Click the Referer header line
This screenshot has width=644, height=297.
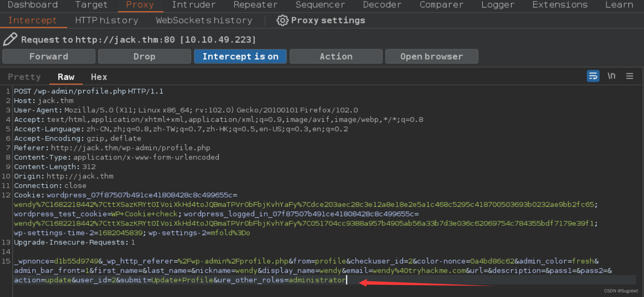(x=112, y=148)
